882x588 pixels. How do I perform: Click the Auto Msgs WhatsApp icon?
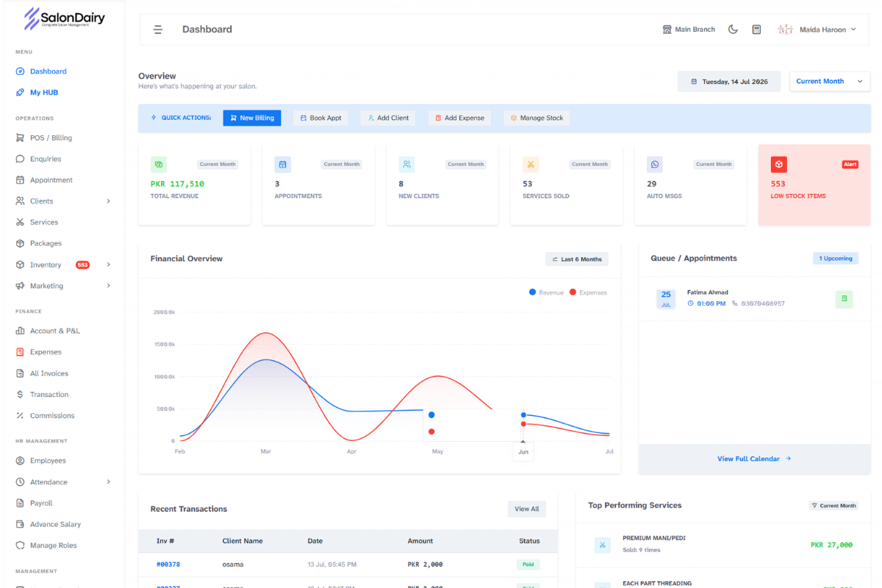655,164
